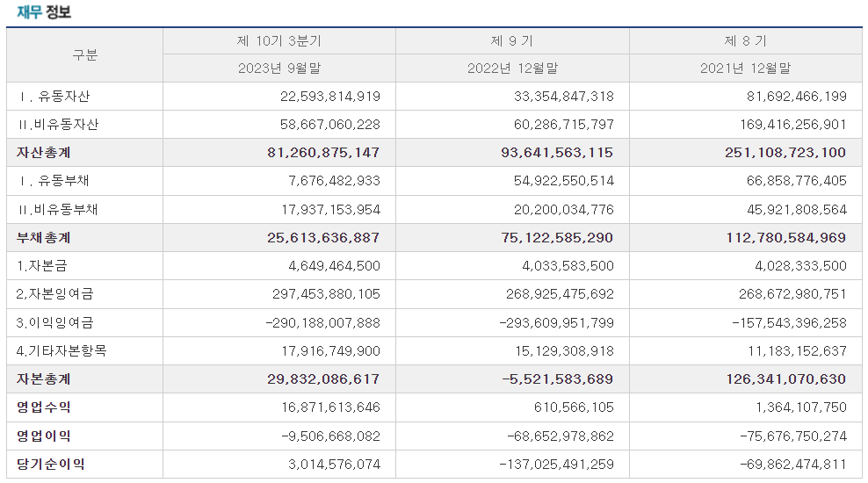Select total equity -5,521,583,689
Screen dimensions: 868x483
558,379
